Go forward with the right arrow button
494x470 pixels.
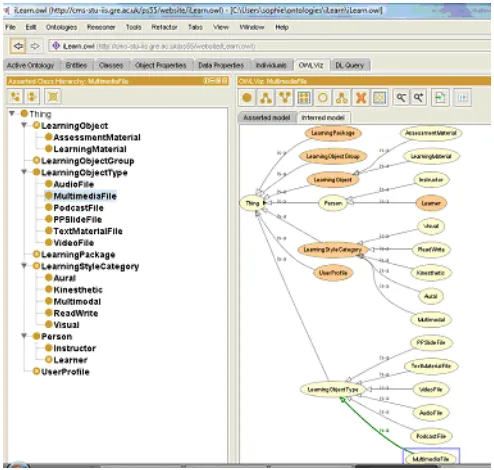35,46
